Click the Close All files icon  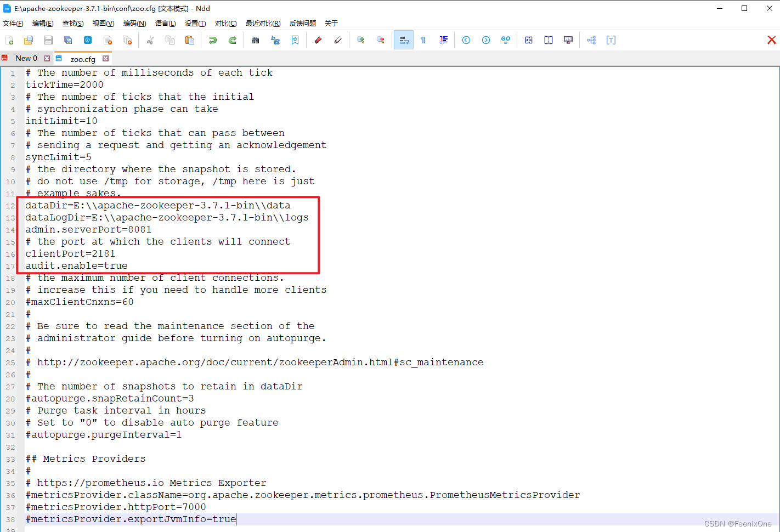click(127, 40)
